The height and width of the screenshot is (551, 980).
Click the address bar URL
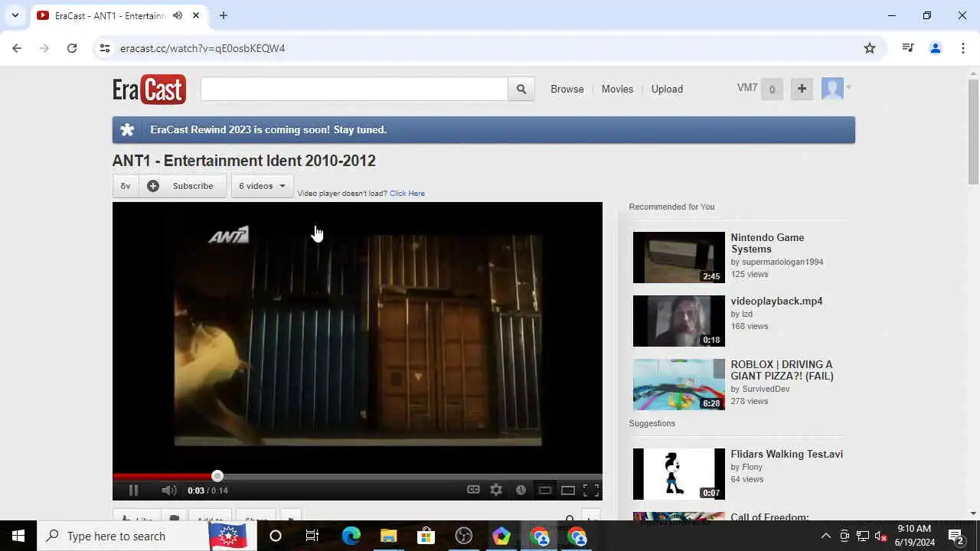point(203,48)
